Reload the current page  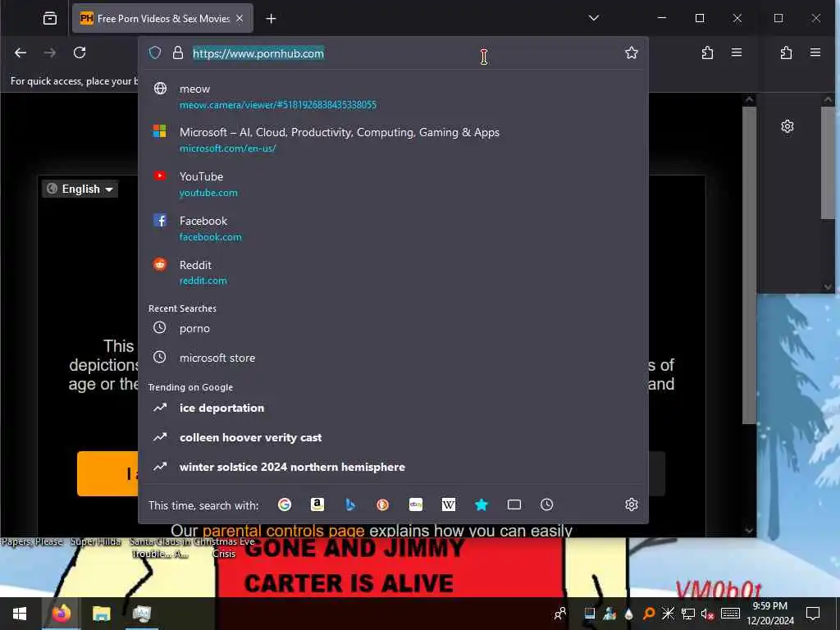[x=80, y=52]
